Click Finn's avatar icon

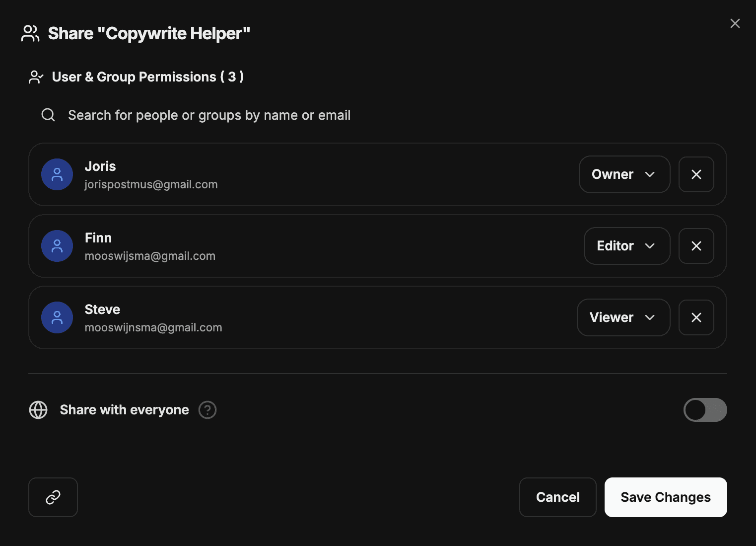[x=57, y=246]
